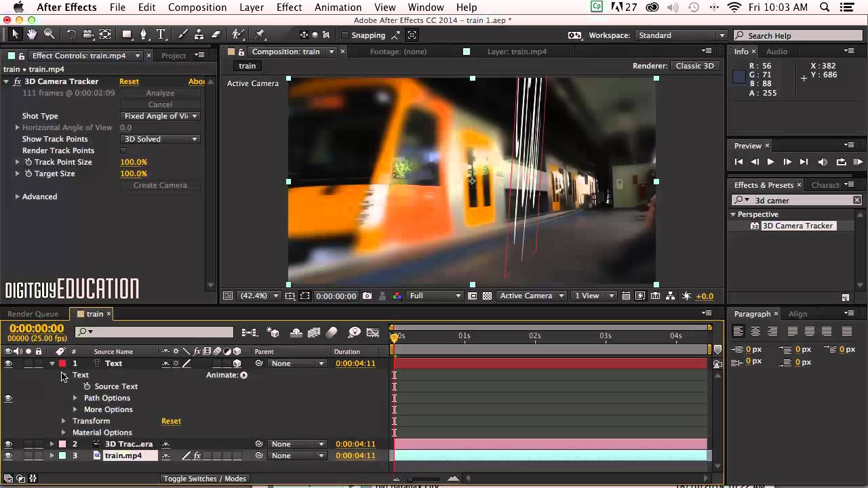Select the Pan Behind anchor point tool
The image size is (868, 488).
coord(105,35)
